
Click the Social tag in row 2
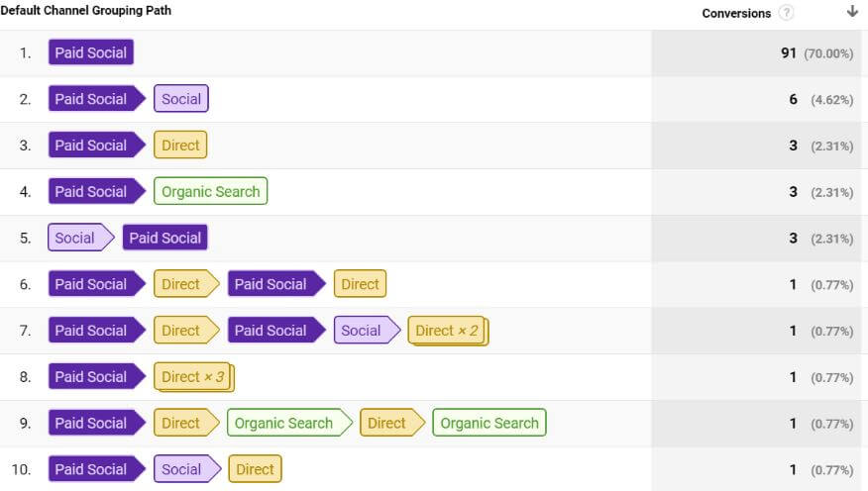click(180, 99)
